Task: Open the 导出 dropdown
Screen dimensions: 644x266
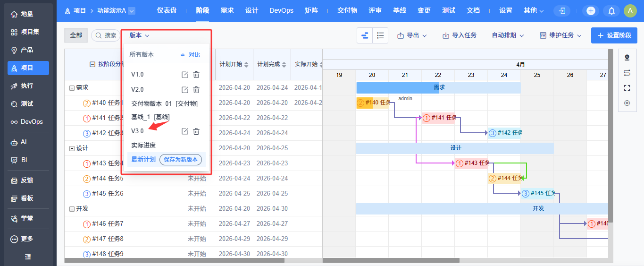Action: click(x=412, y=35)
